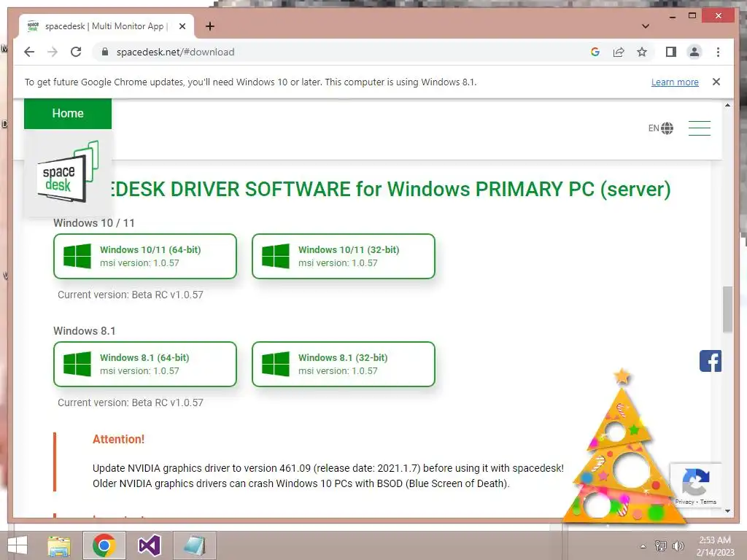Click the padlock site info icon
Viewport: 747px width, 560px height.
(105, 52)
